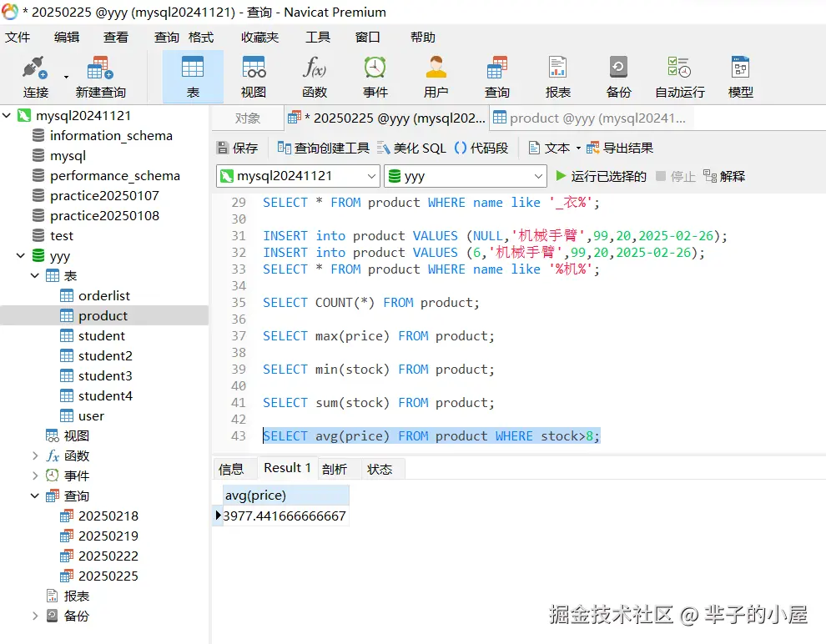This screenshot has height=644, width=826.
Task: Select the saved query 20250225
Action: [108, 576]
